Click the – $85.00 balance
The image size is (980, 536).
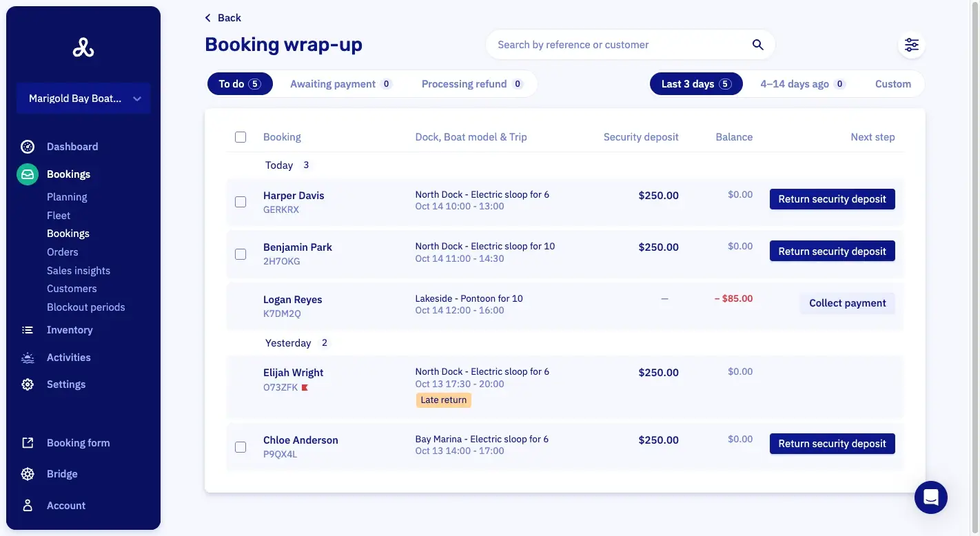733,299
